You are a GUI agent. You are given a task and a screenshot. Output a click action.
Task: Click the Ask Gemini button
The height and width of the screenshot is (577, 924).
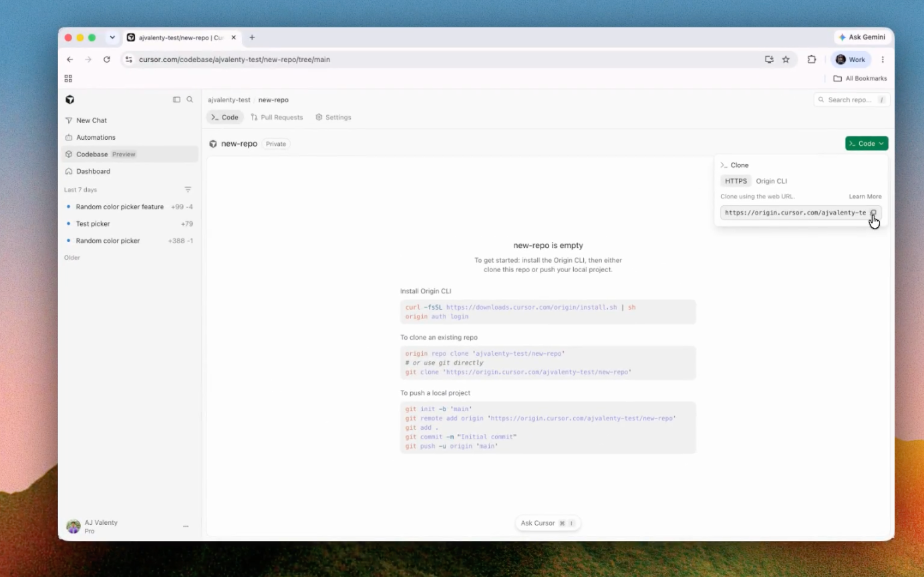862,37
